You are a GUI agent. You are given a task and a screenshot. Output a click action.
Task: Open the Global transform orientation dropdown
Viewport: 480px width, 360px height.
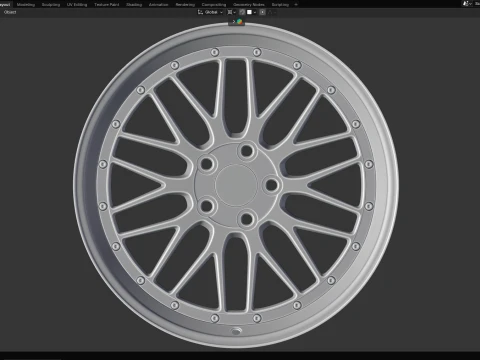click(x=210, y=12)
